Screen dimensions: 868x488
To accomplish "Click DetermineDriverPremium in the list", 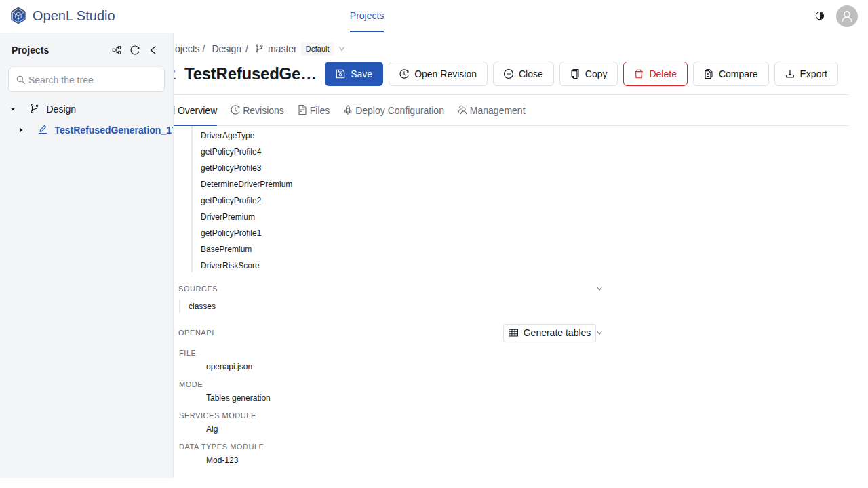I will pos(247,184).
